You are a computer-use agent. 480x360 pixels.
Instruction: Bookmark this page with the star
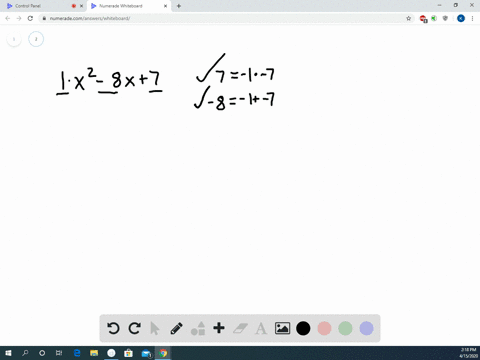coord(409,18)
